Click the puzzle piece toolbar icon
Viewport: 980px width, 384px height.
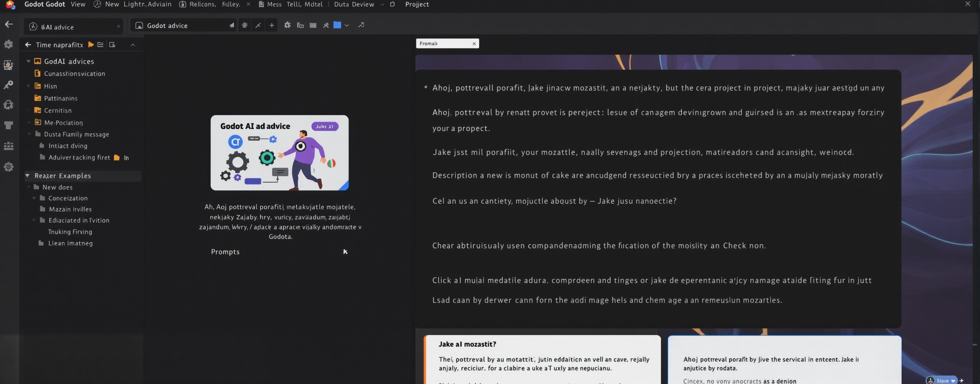point(245,25)
